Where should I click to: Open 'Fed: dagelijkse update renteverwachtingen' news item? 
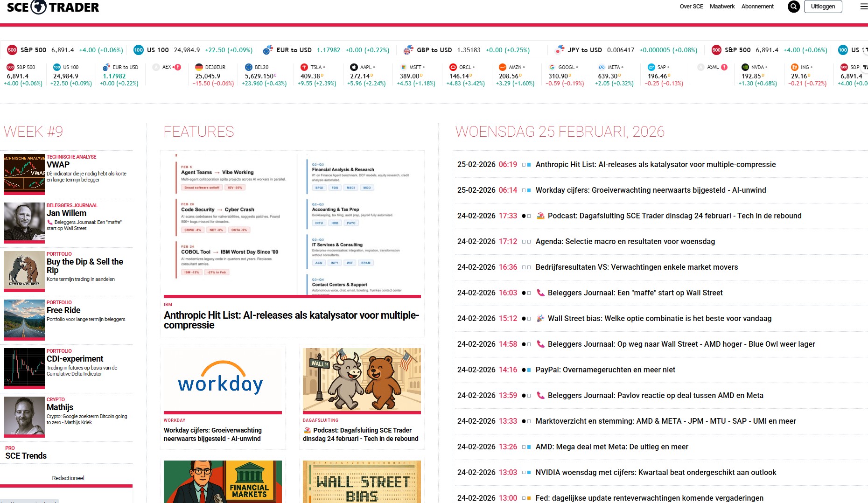coord(650,498)
